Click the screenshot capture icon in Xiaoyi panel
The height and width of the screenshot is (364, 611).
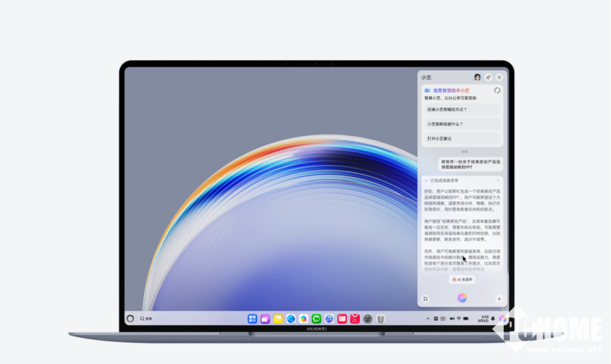pos(425,299)
